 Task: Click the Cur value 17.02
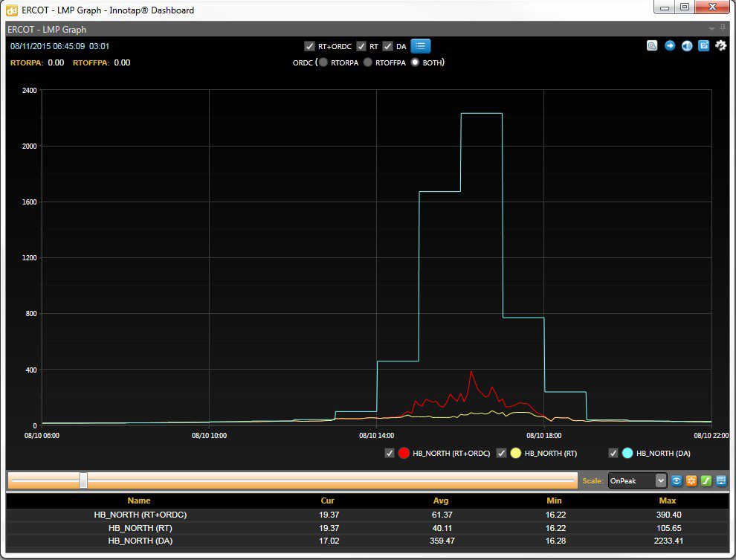[329, 541]
